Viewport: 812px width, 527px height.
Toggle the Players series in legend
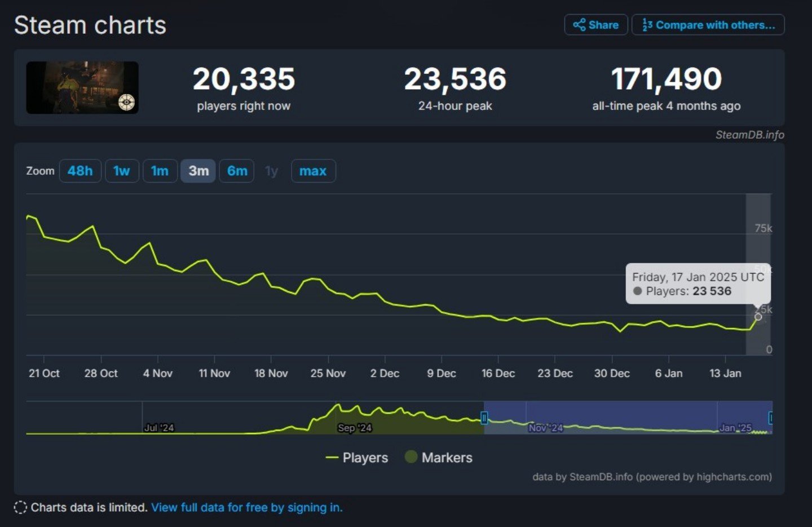point(357,458)
